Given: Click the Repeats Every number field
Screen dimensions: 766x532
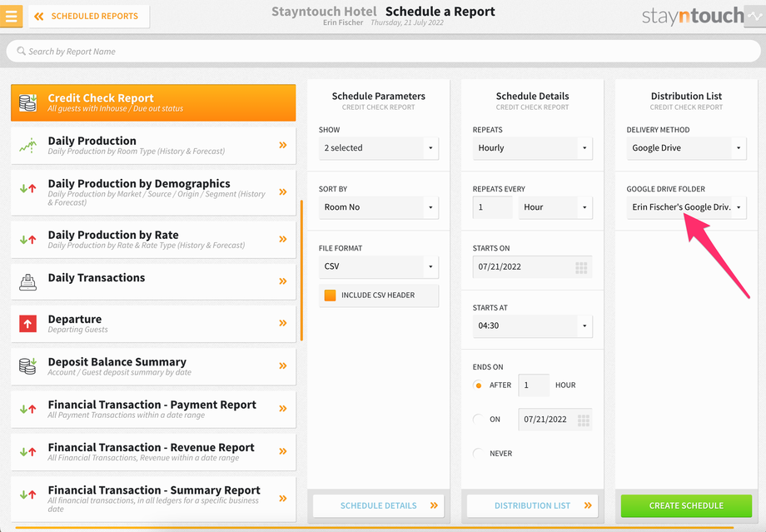Looking at the screenshot, I should coord(492,207).
